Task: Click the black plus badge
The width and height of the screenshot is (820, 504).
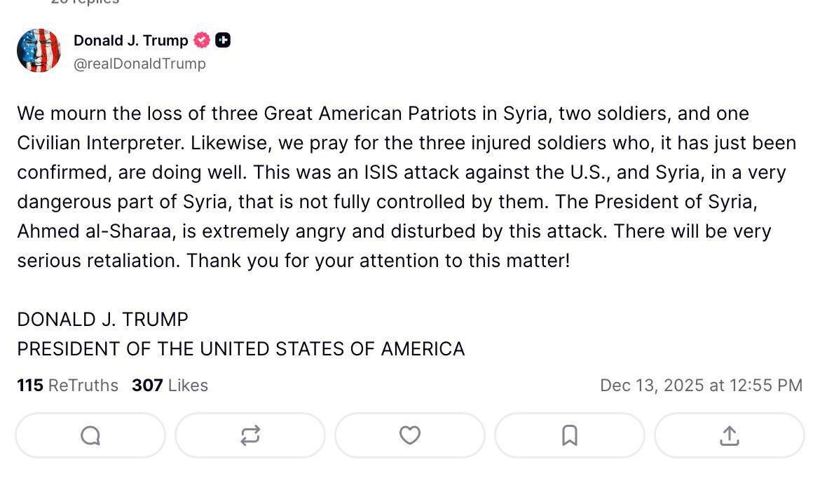Action: pyautogui.click(x=222, y=41)
